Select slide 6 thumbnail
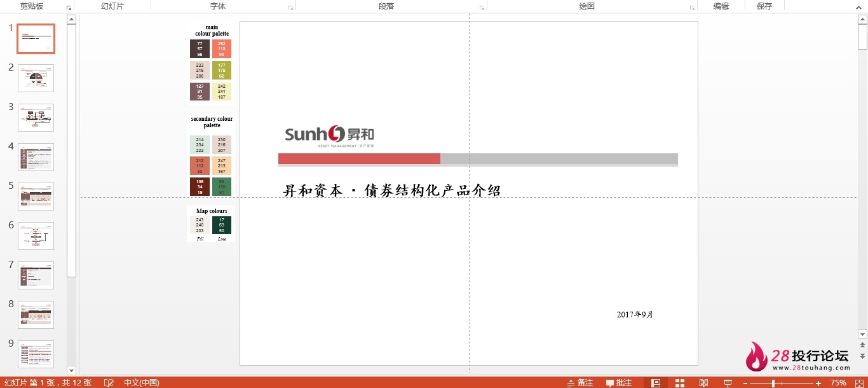The image size is (868, 388). [36, 236]
